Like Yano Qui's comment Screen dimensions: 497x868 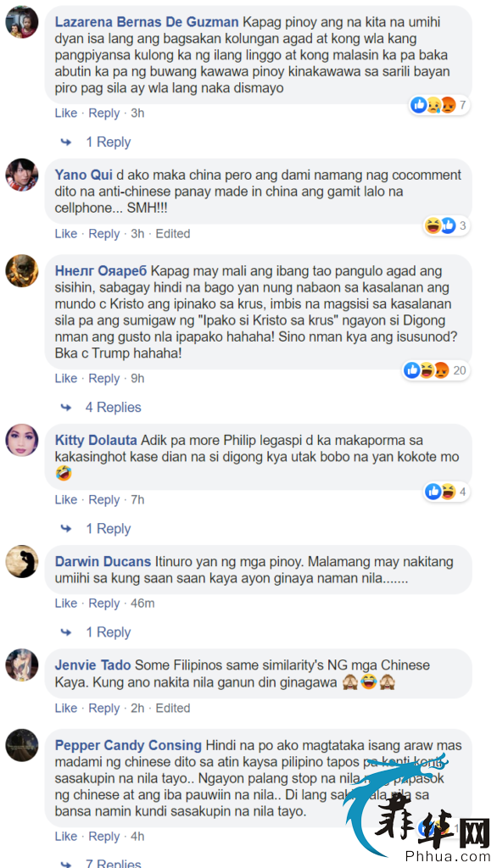pos(65,234)
